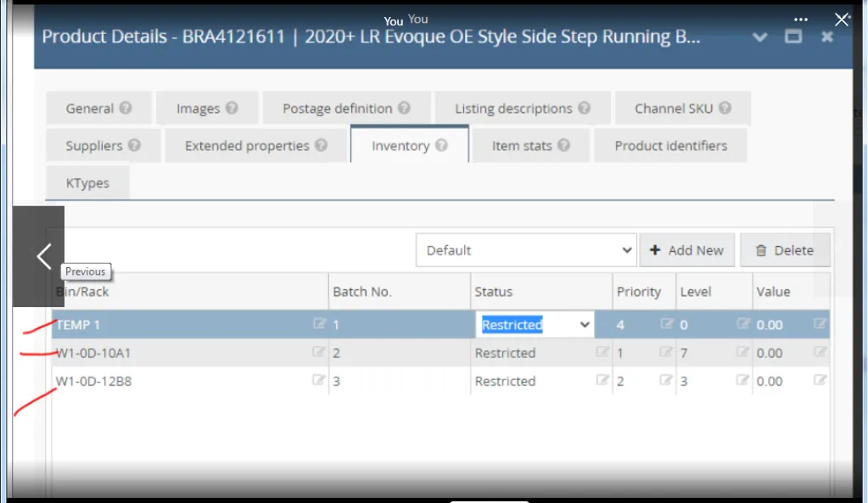Edit priority of TEMP 1 row

667,324
